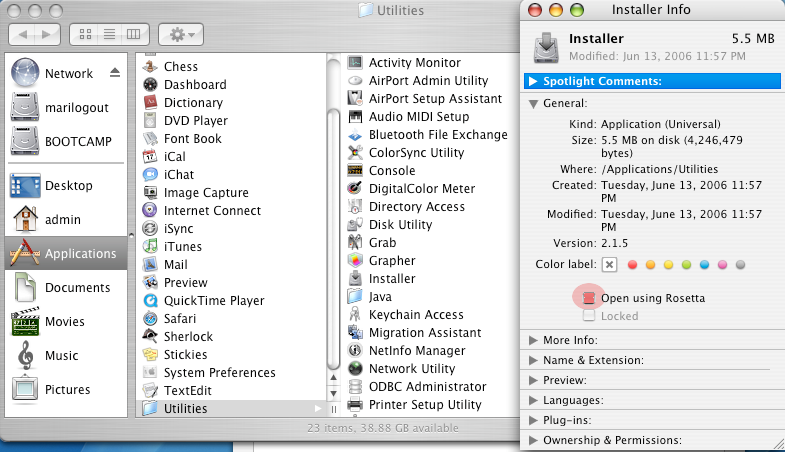Select the QuickTime Player icon
The width and height of the screenshot is (785, 452).
pyautogui.click(x=150, y=300)
